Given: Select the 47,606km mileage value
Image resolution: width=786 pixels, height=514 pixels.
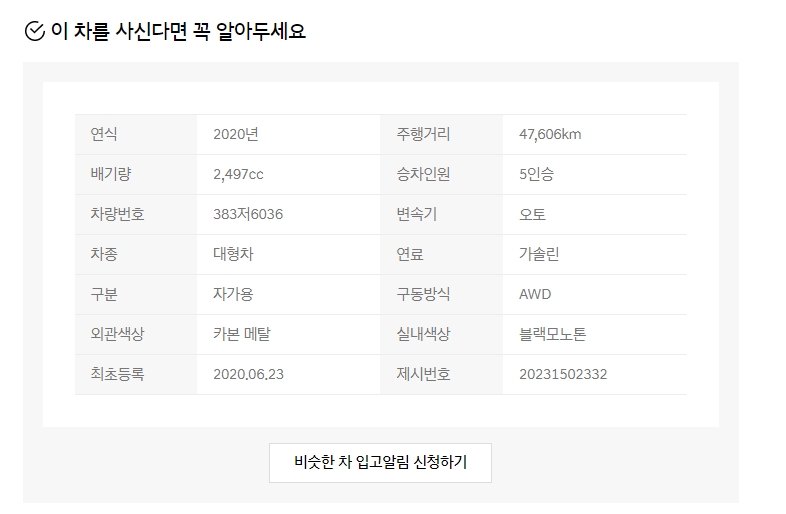Looking at the screenshot, I should tap(550, 134).
